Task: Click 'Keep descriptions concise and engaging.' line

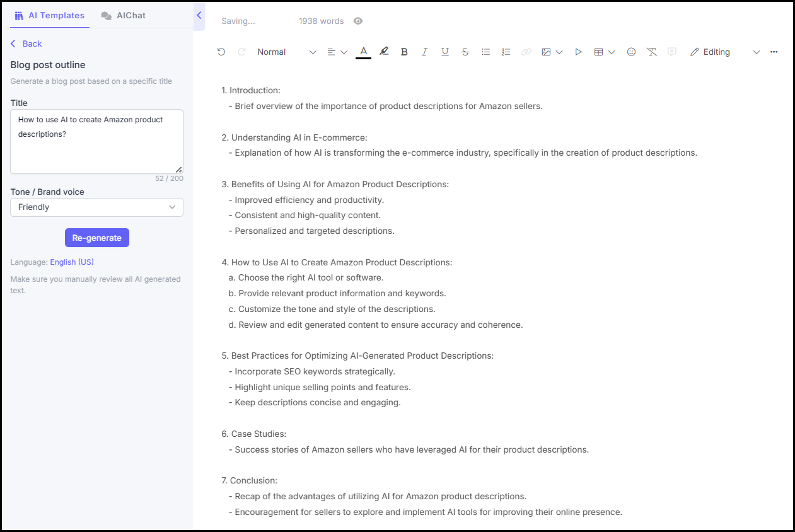Action: pyautogui.click(x=315, y=402)
